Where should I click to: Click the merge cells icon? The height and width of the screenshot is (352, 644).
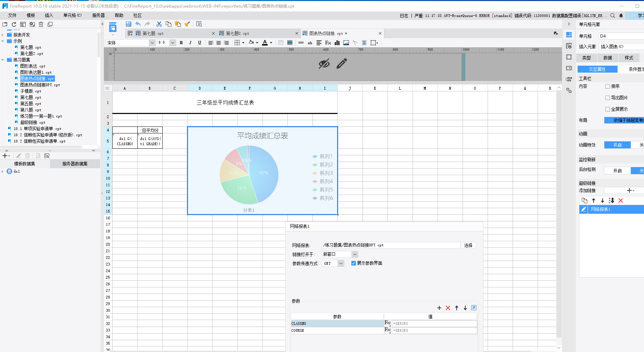[290, 43]
